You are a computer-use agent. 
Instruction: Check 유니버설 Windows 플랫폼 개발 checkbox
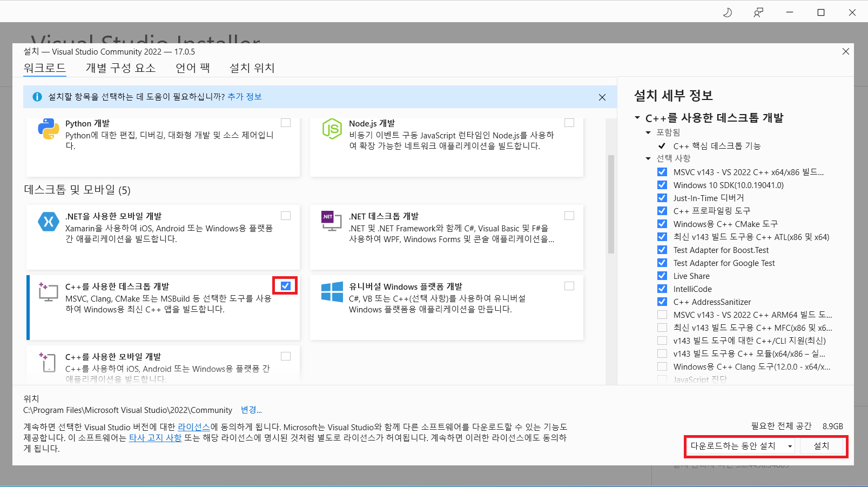[x=569, y=286]
